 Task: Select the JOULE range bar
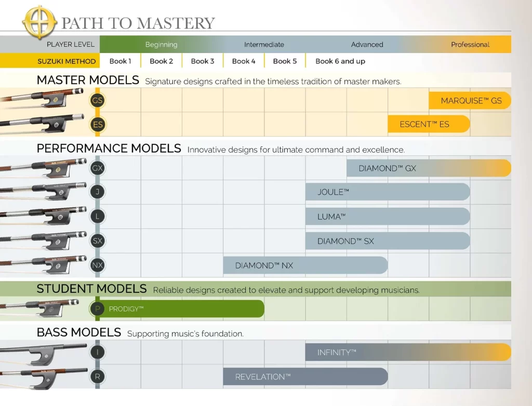[x=388, y=192]
